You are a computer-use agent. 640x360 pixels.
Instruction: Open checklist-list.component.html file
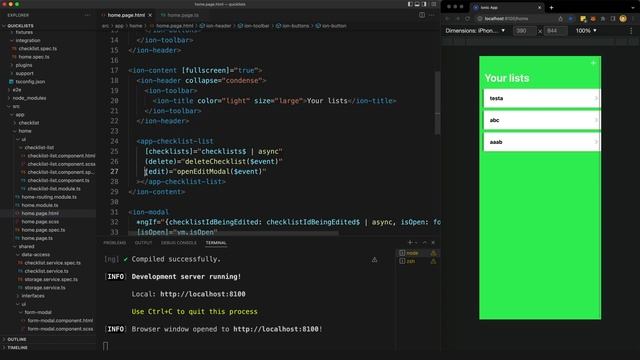click(61, 156)
